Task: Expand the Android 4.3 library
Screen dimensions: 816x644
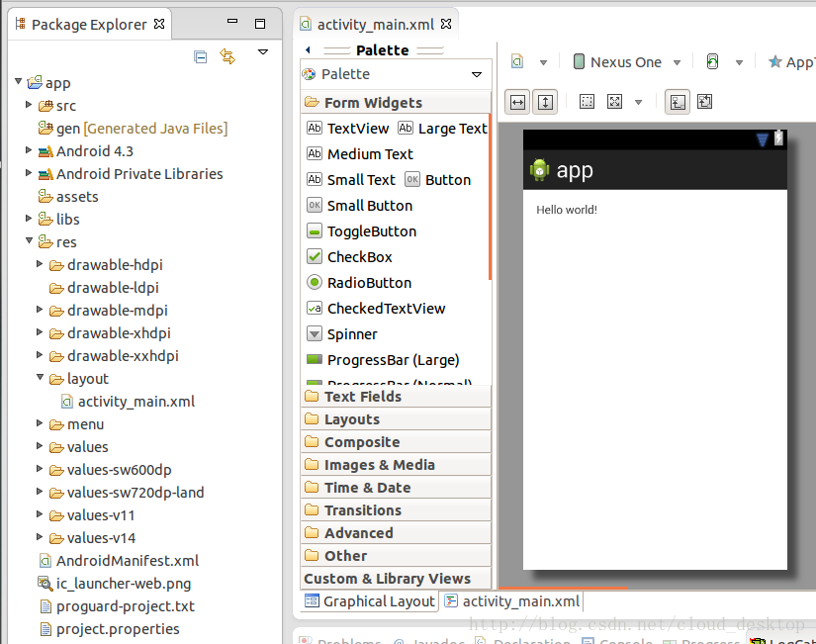Action: point(29,150)
